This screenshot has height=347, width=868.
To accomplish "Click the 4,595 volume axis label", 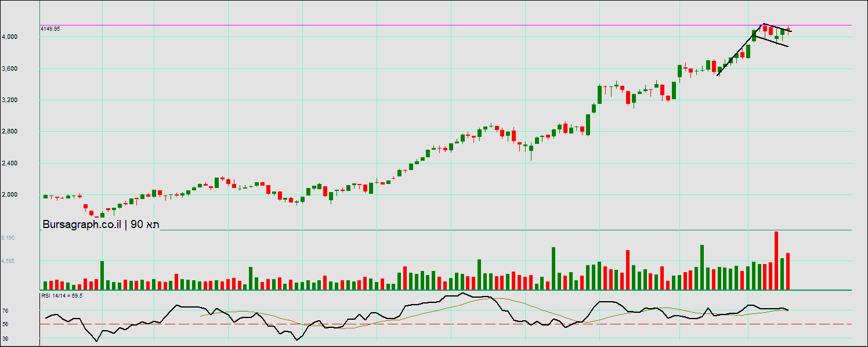I will tap(8, 261).
